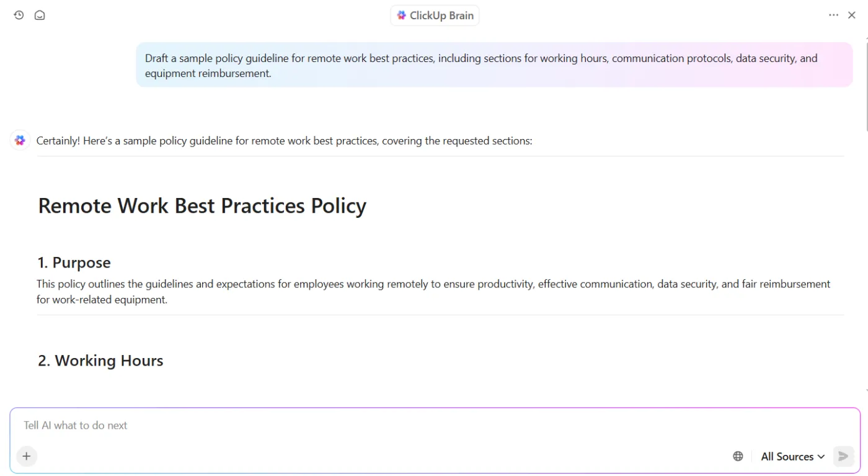
Task: Click the ClickUp Brain title button
Action: [x=435, y=16]
